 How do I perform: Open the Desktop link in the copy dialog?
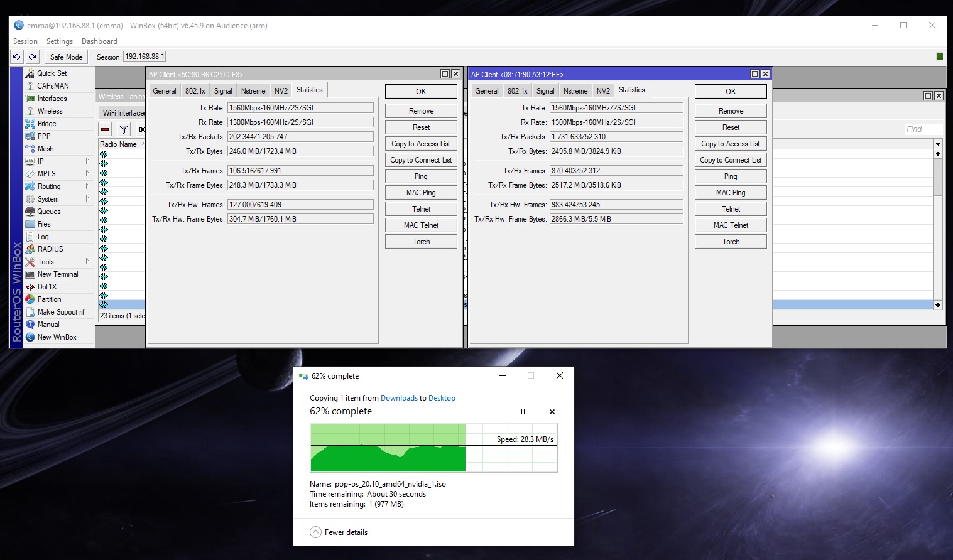442,398
